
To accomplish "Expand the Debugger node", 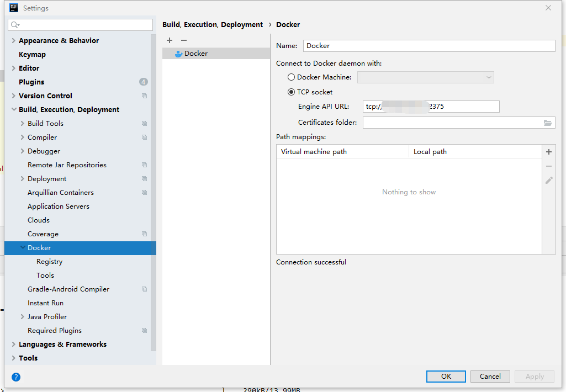I will (x=23, y=151).
